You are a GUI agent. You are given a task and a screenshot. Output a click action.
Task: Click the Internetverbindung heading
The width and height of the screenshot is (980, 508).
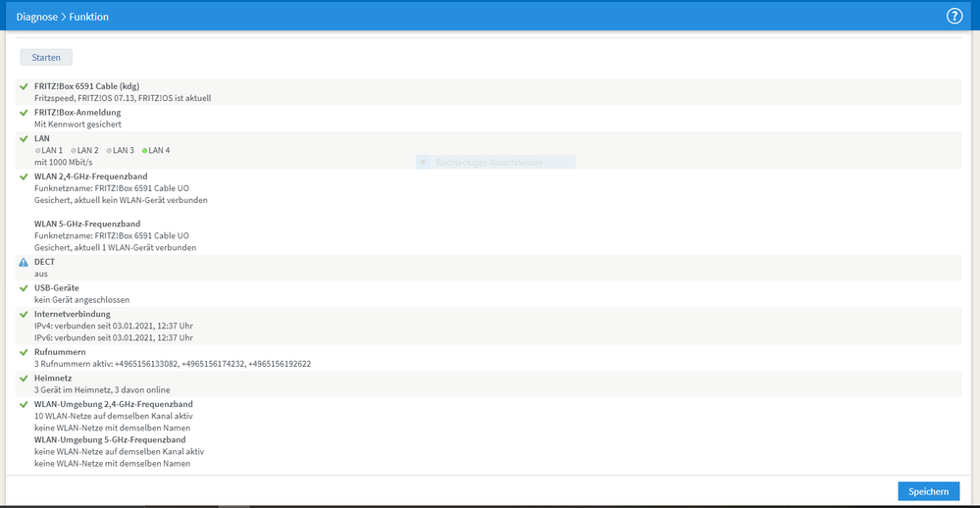[72, 314]
